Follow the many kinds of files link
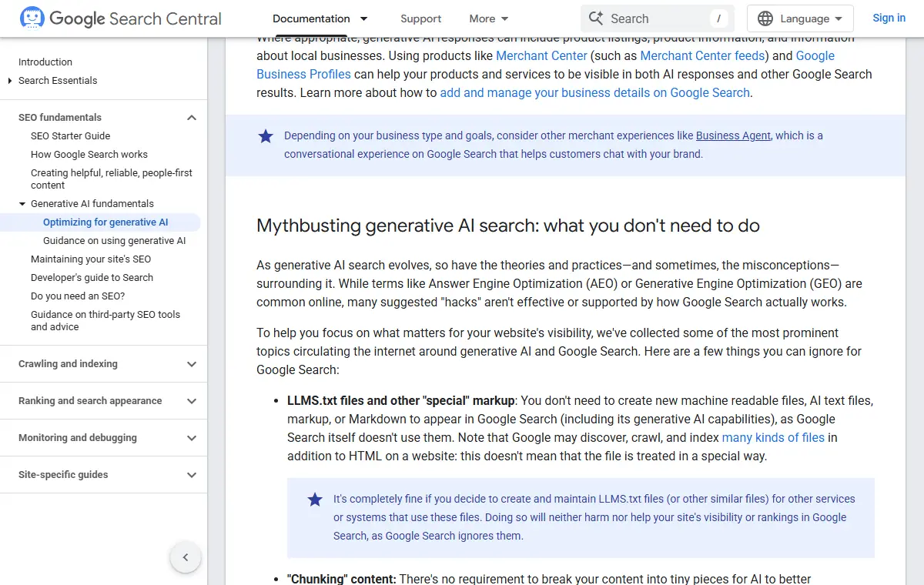Image resolution: width=924 pixels, height=585 pixels. (773, 437)
